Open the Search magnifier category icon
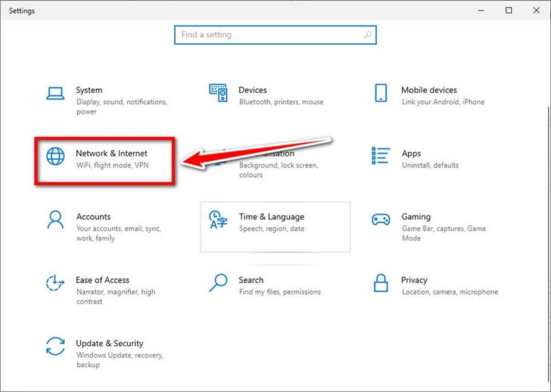The width and height of the screenshot is (551, 392). pyautogui.click(x=218, y=283)
